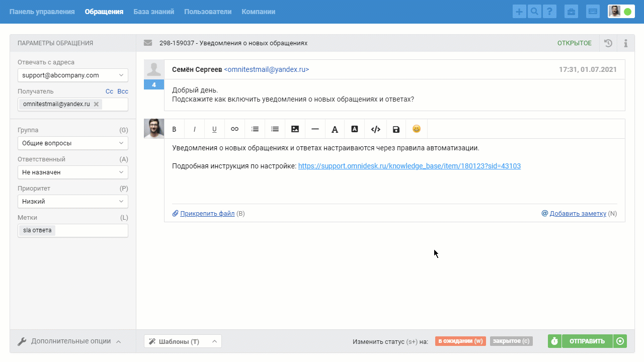Open База знаний
This screenshot has height=362, width=644.
[154, 12]
